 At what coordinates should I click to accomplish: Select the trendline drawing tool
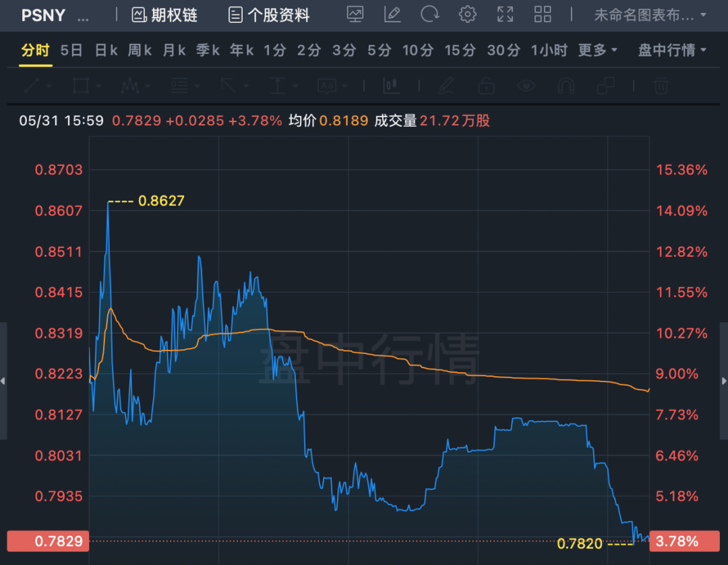coord(32,86)
